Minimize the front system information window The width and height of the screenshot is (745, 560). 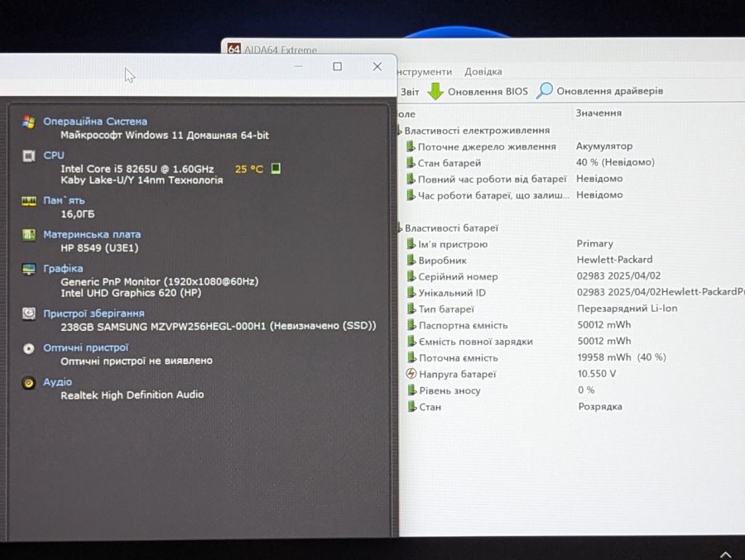298,66
